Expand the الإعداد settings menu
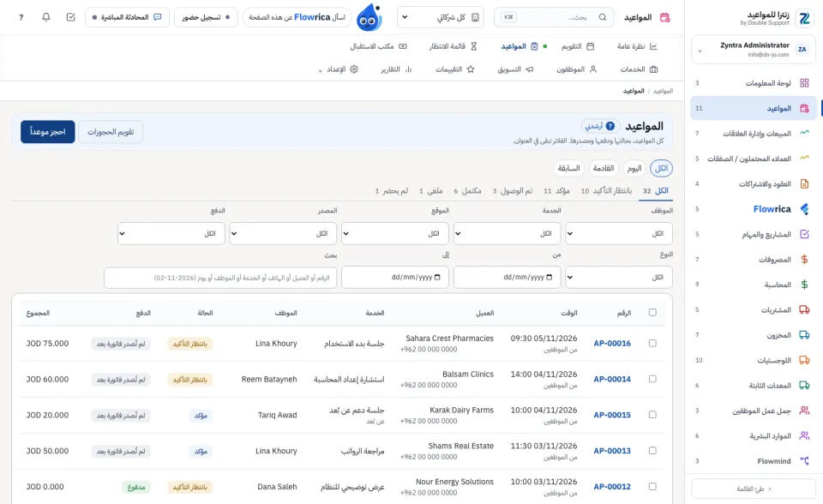The width and height of the screenshot is (823, 504). [339, 69]
